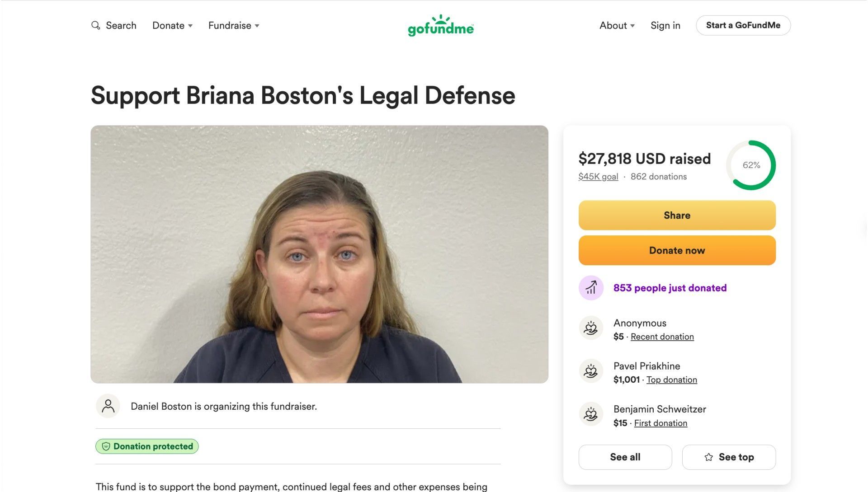Open the About dropdown menu
The height and width of the screenshot is (492, 868).
617,26
